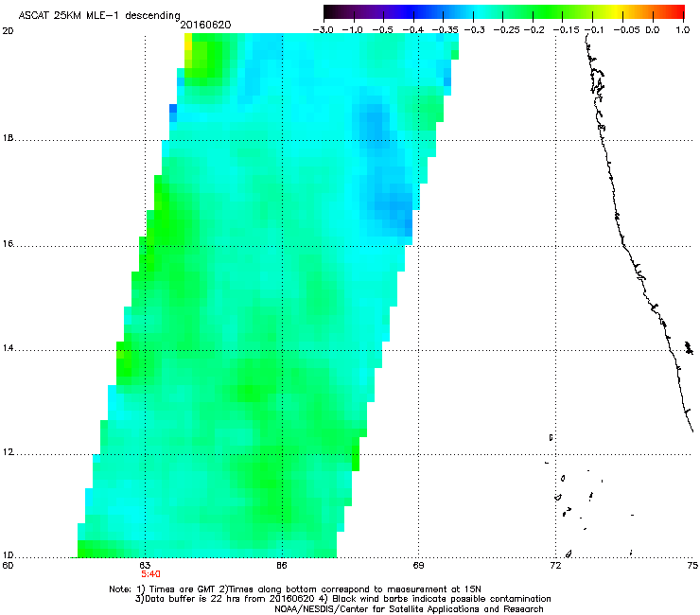
Task: Click the colorbar label -1.0
Action: tap(353, 30)
